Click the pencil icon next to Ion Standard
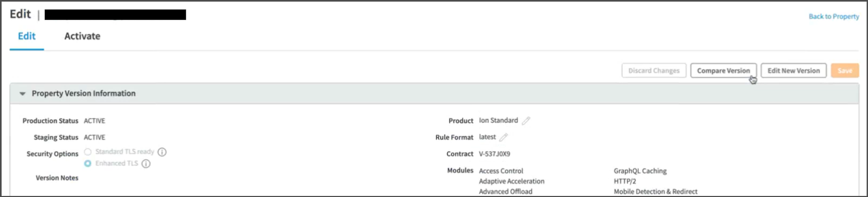The height and width of the screenshot is (197, 868). 526,121
